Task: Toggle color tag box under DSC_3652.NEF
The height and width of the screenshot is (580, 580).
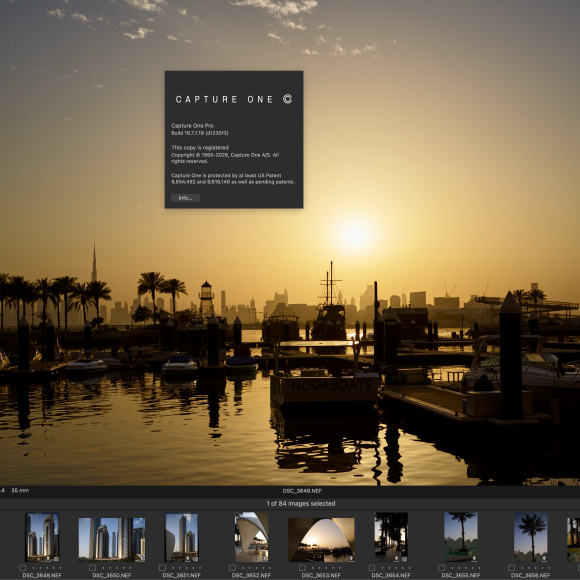Action: click(x=232, y=567)
